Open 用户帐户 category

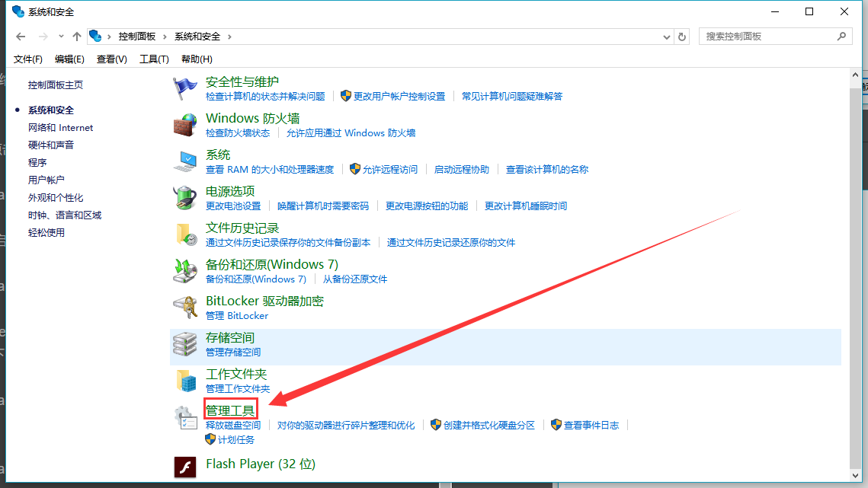[46, 180]
